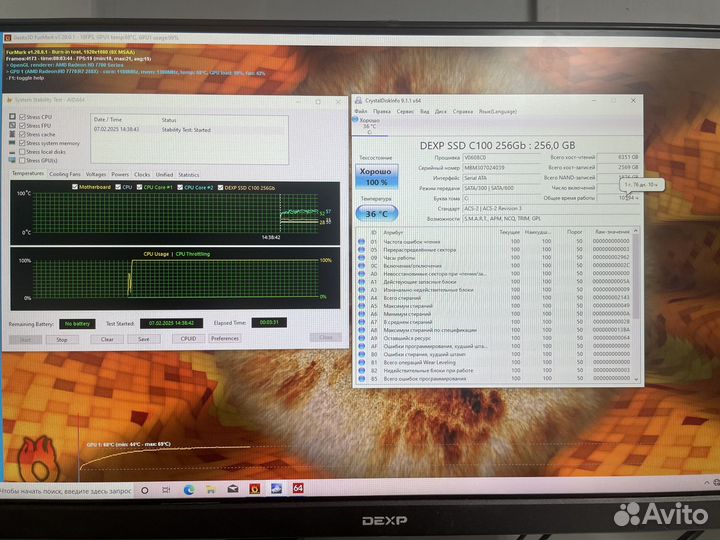Click status dot for attribute 01 row

[x=361, y=241]
